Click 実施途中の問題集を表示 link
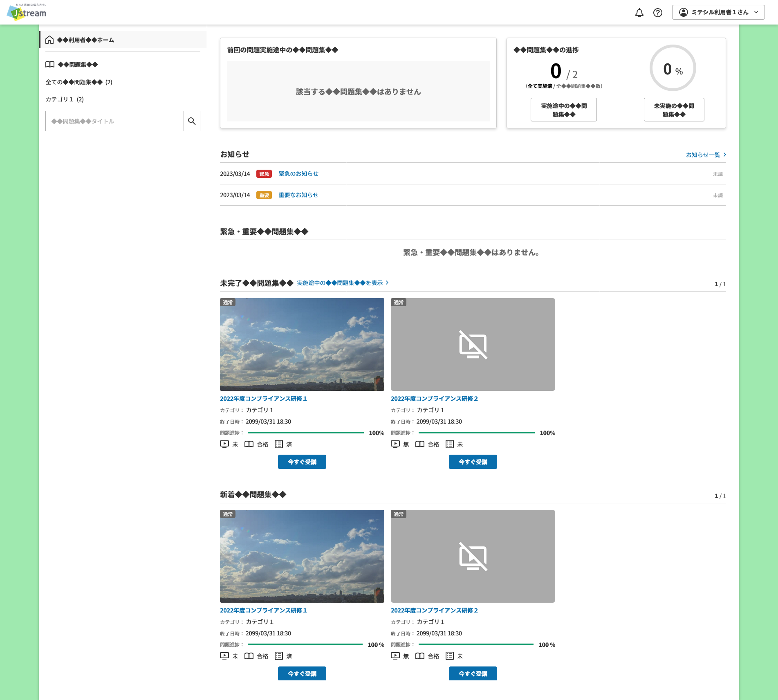778x700 pixels. point(340,283)
